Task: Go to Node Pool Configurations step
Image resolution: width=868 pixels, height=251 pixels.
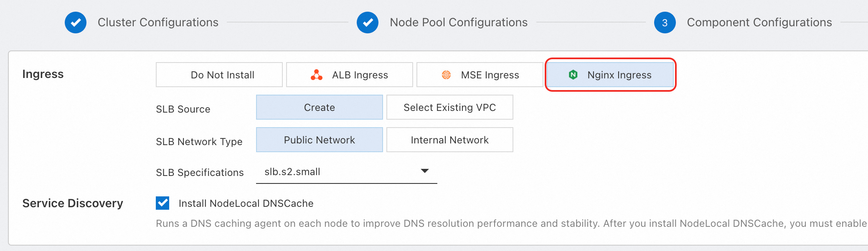Action: pos(459,23)
